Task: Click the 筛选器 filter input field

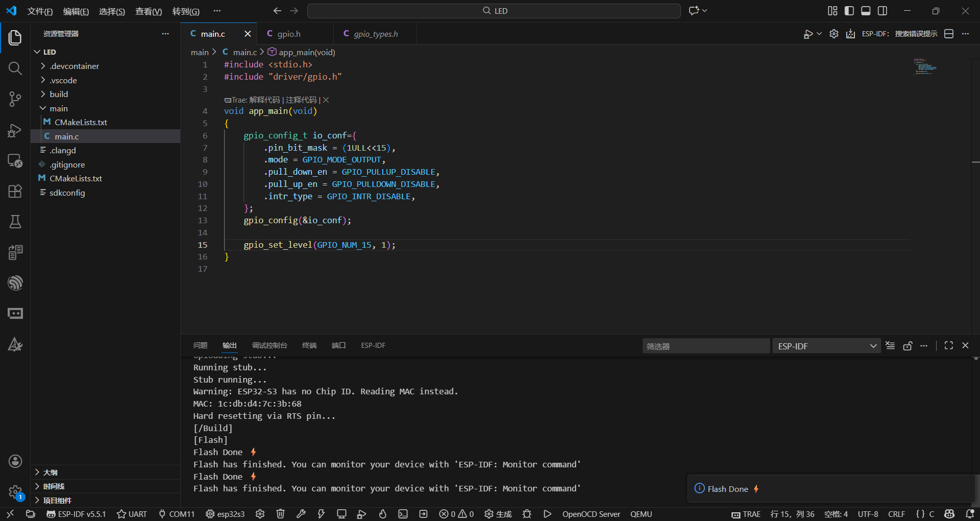Action: pyautogui.click(x=706, y=346)
